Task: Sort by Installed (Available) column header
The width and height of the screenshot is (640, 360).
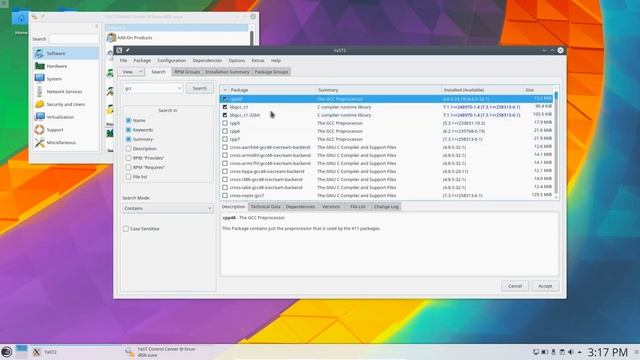Action: 483,90
